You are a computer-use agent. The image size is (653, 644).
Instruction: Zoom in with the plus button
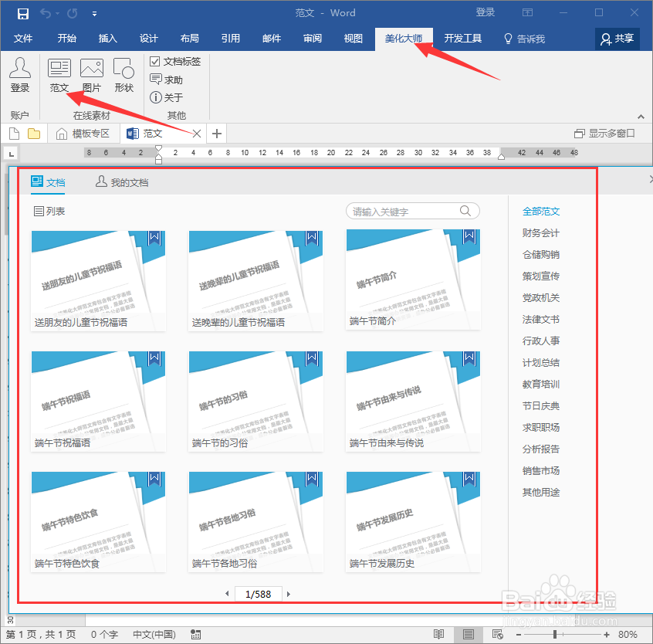(607, 635)
